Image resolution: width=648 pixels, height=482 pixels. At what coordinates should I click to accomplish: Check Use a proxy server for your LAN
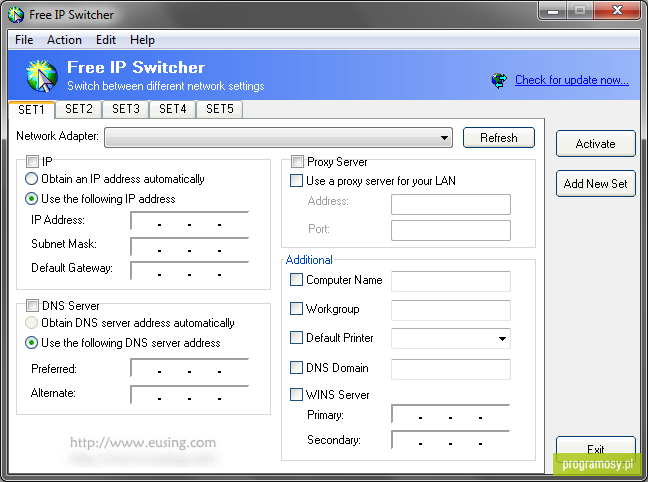click(x=296, y=181)
